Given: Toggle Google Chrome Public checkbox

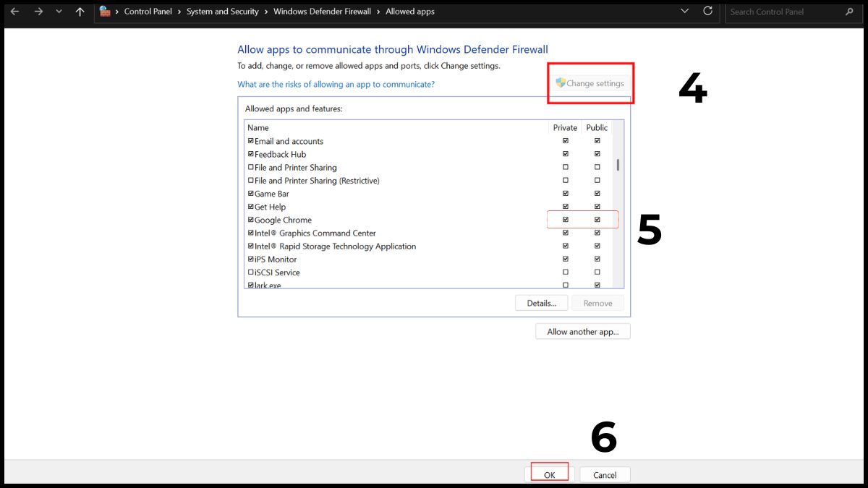Looking at the screenshot, I should coord(597,220).
